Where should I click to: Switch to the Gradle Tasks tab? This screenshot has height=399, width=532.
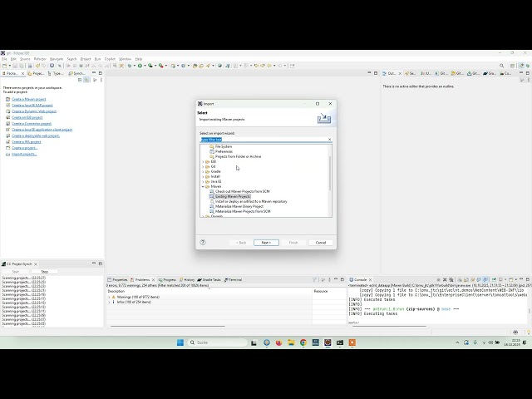209,280
